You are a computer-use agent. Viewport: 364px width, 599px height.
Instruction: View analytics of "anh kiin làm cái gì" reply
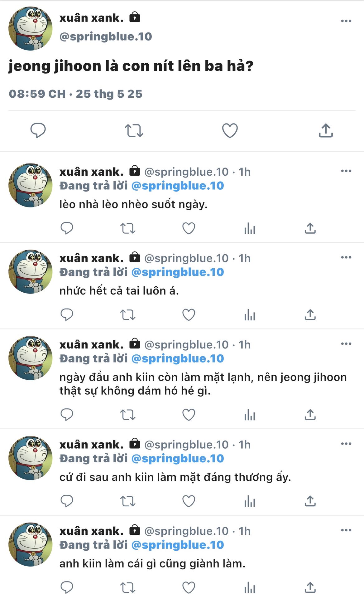[x=250, y=588]
